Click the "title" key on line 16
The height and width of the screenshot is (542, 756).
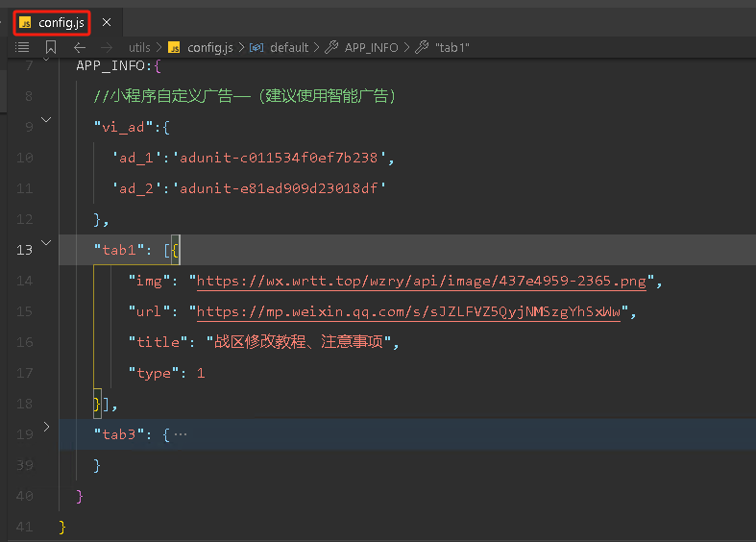point(159,342)
